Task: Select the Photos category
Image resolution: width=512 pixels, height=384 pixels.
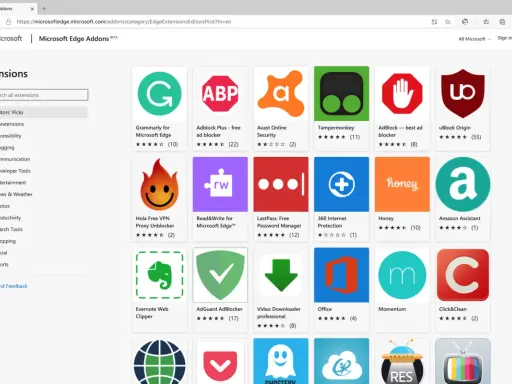Action: (x=5, y=206)
